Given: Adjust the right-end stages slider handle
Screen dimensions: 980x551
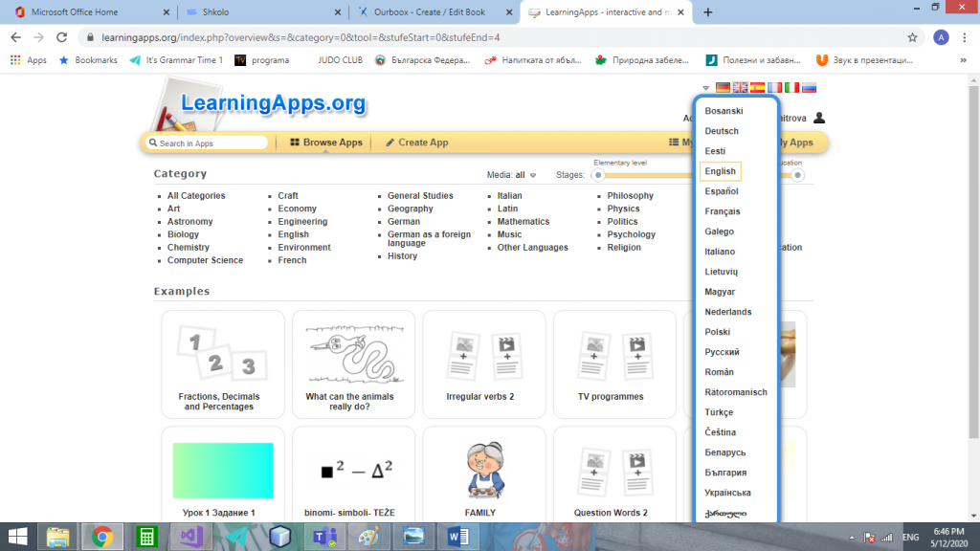Looking at the screenshot, I should (797, 175).
